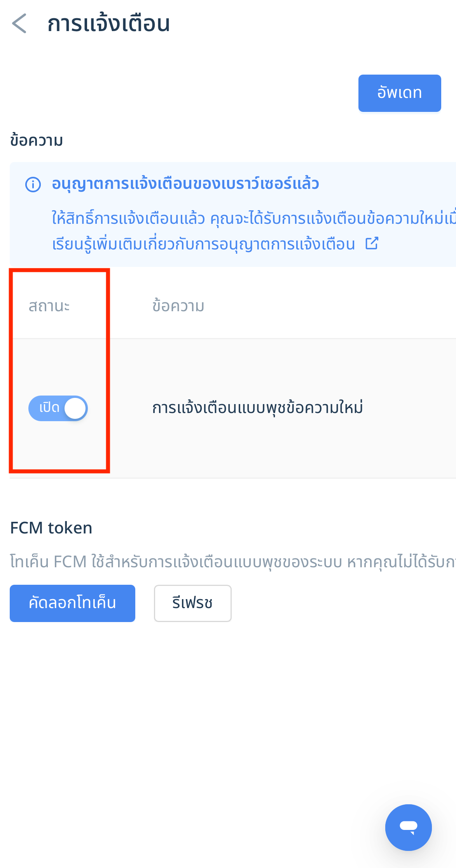Click the FCM token heading
The height and width of the screenshot is (868, 456).
point(51,528)
